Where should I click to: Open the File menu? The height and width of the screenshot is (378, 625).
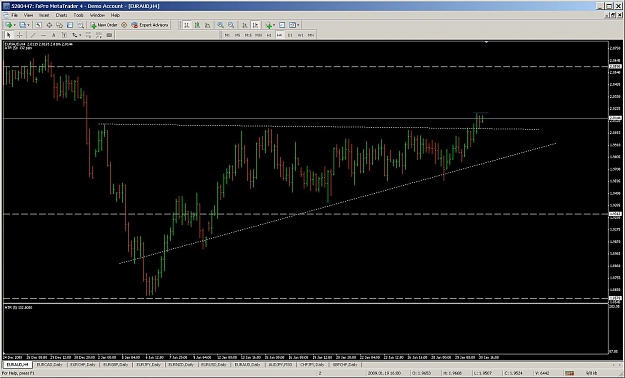pyautogui.click(x=15, y=15)
